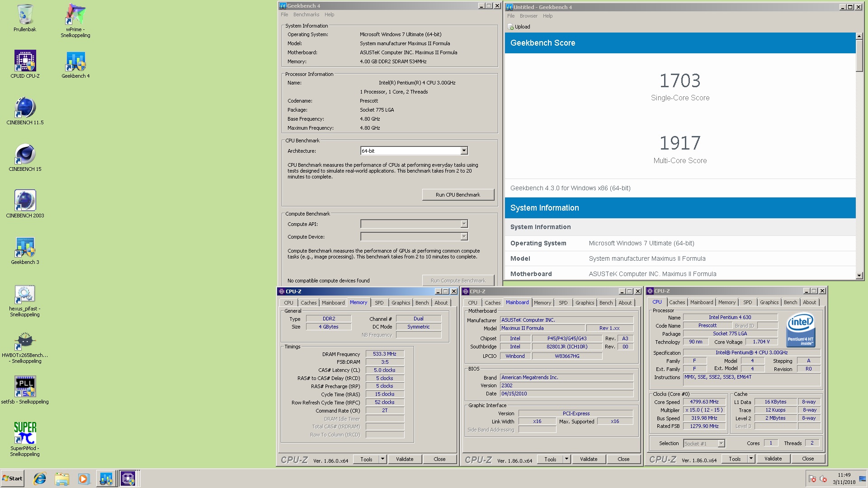
Task: Switch to CPU-Z taskbar button
Action: click(x=128, y=479)
